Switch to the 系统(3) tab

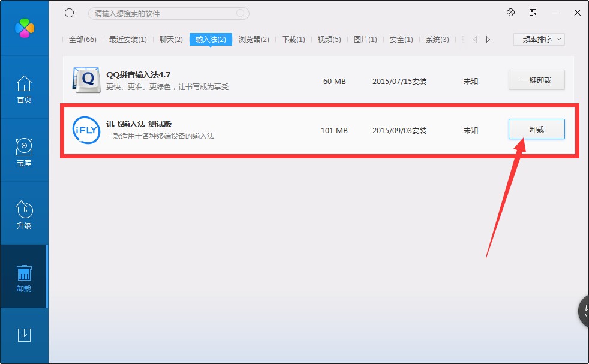coord(437,40)
